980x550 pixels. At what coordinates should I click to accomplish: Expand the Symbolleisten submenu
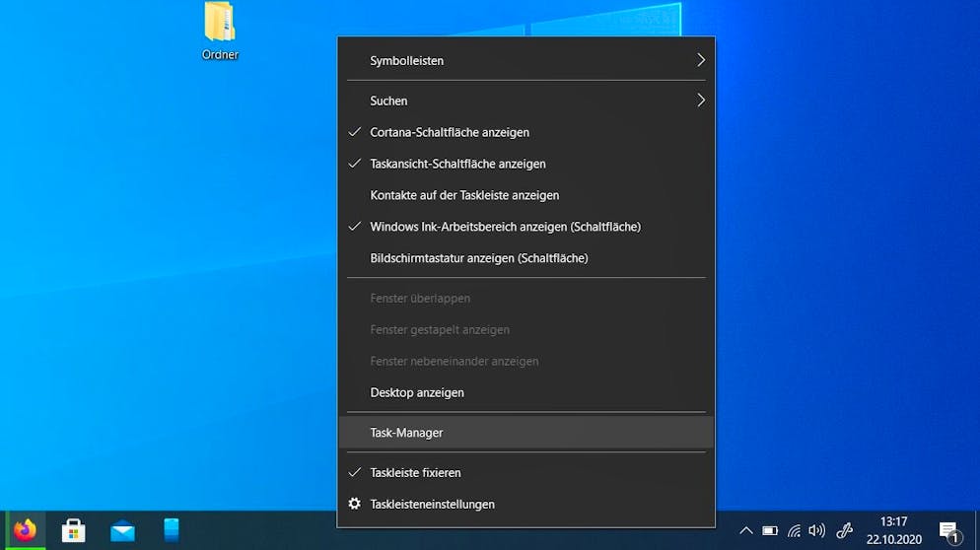tap(526, 61)
